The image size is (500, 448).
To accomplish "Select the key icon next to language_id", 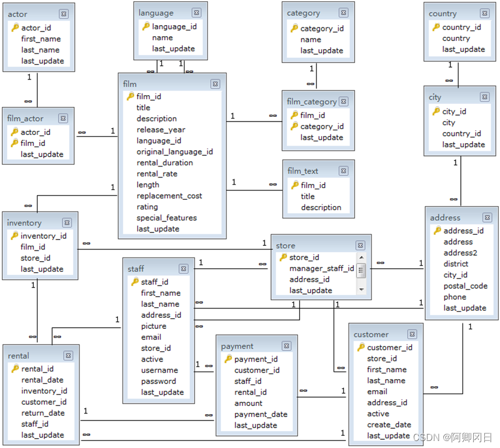I will click(x=146, y=26).
